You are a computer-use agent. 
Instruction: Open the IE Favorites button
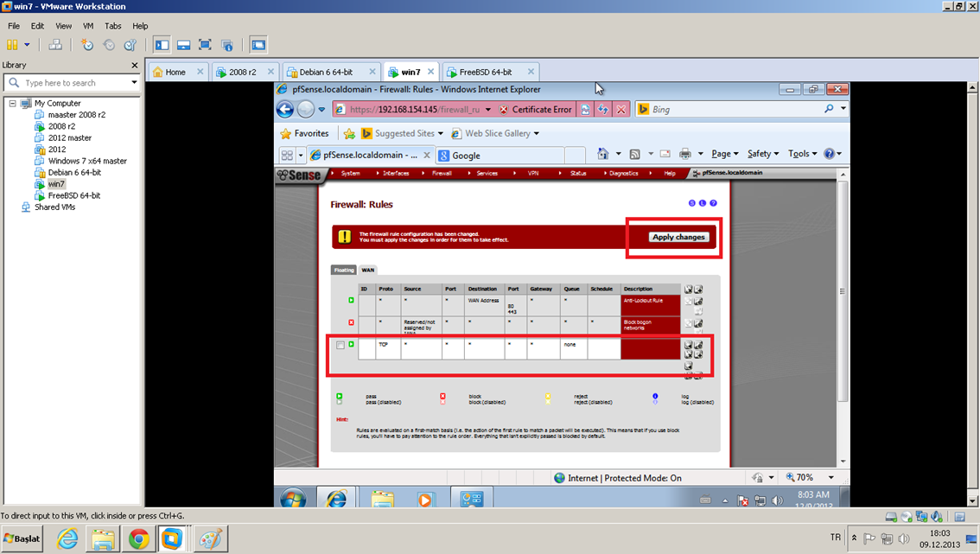[304, 133]
